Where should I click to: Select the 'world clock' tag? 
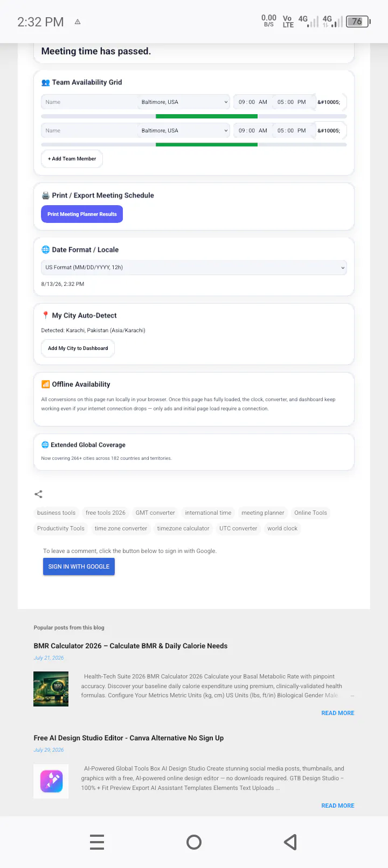pyautogui.click(x=282, y=528)
